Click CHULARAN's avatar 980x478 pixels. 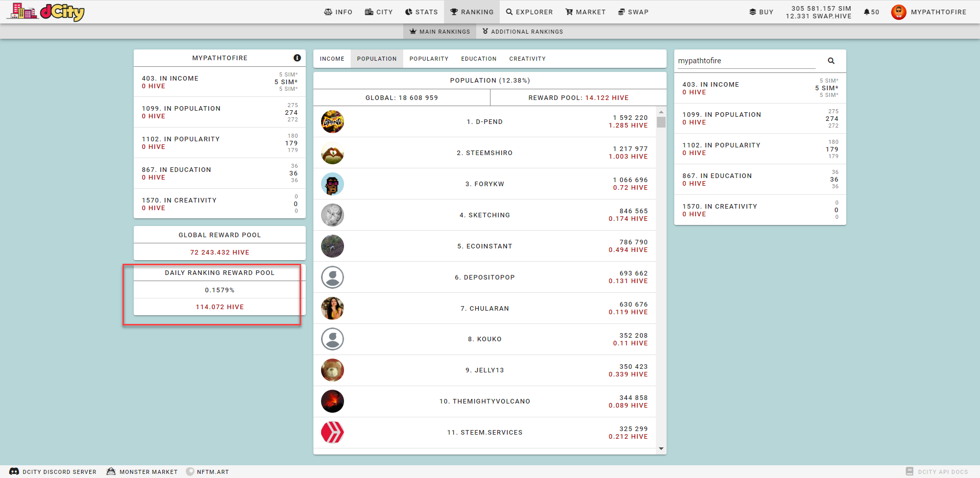click(x=332, y=309)
